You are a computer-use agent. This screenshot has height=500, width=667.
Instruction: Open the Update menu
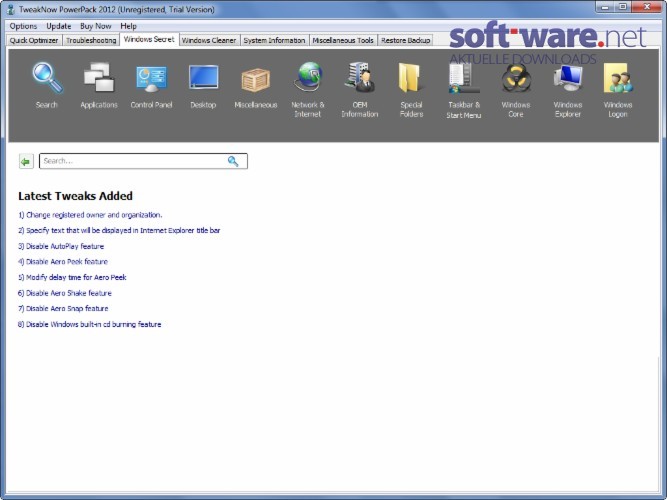[59, 26]
